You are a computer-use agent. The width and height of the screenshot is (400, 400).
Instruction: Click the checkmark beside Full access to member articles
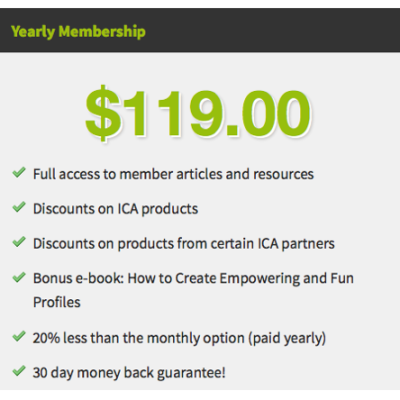click(x=19, y=173)
